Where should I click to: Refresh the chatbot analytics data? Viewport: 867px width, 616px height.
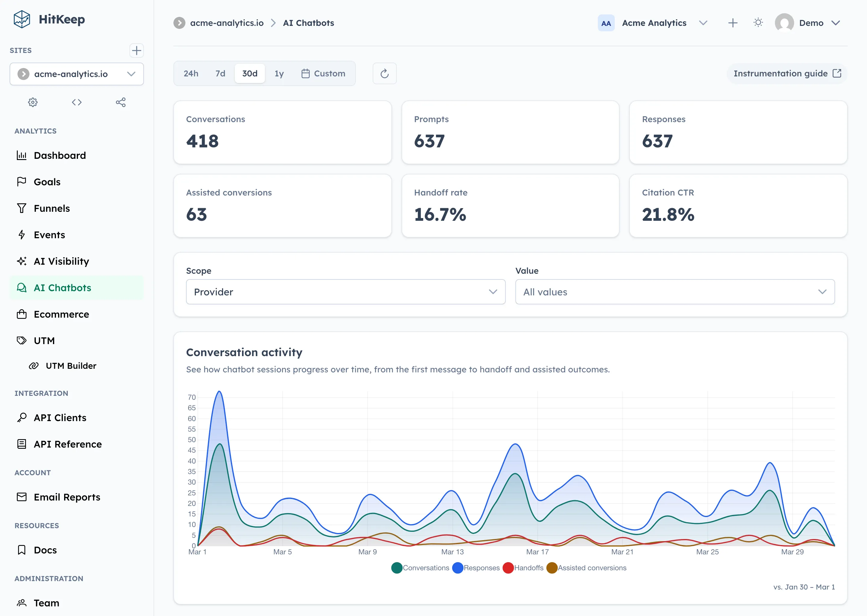tap(384, 73)
